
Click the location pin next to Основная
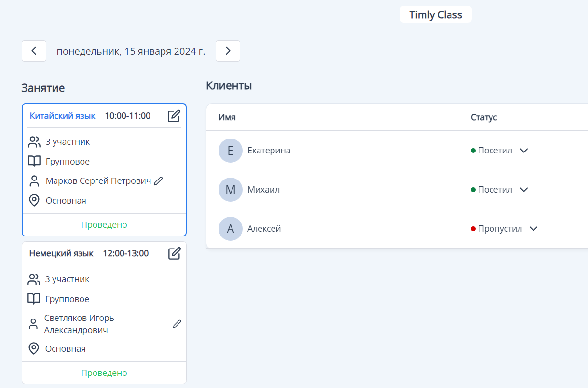pos(34,200)
